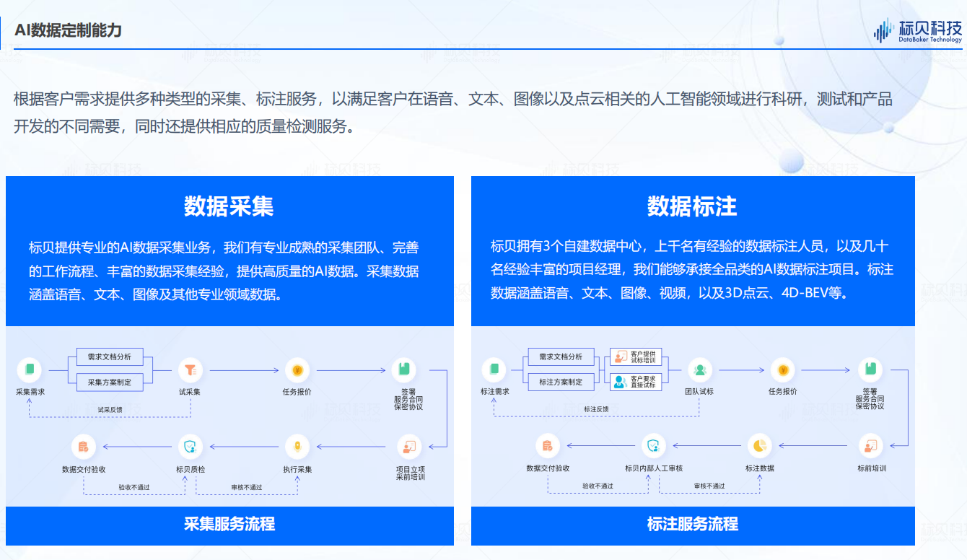Click the 数据标注 heading
Image resolution: width=967 pixels, height=560 pixels.
coord(692,206)
